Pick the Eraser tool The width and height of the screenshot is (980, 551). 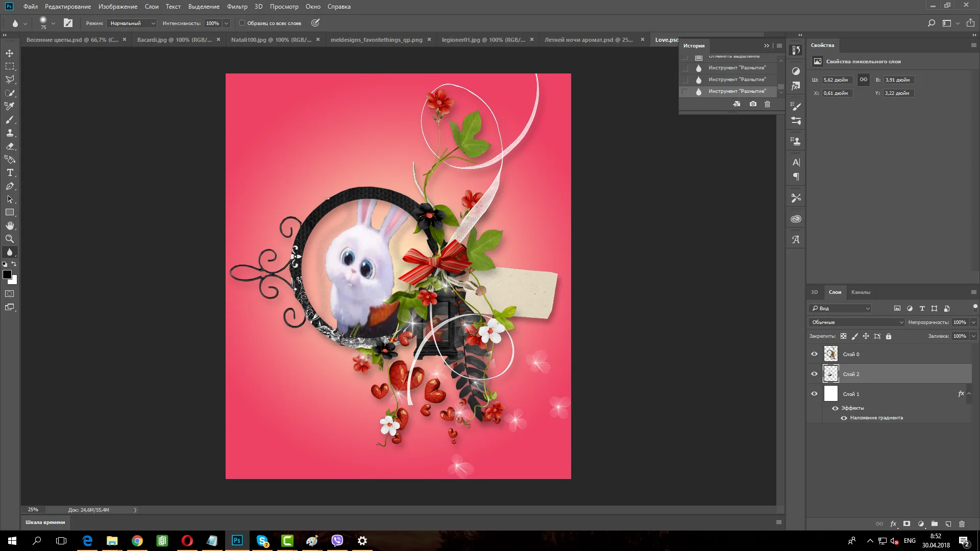pyautogui.click(x=9, y=146)
